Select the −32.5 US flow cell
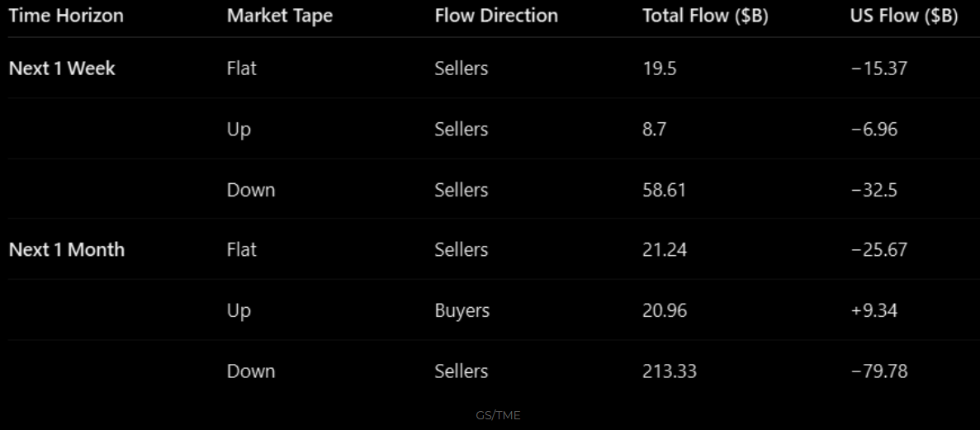The width and height of the screenshot is (980, 430). [x=873, y=190]
